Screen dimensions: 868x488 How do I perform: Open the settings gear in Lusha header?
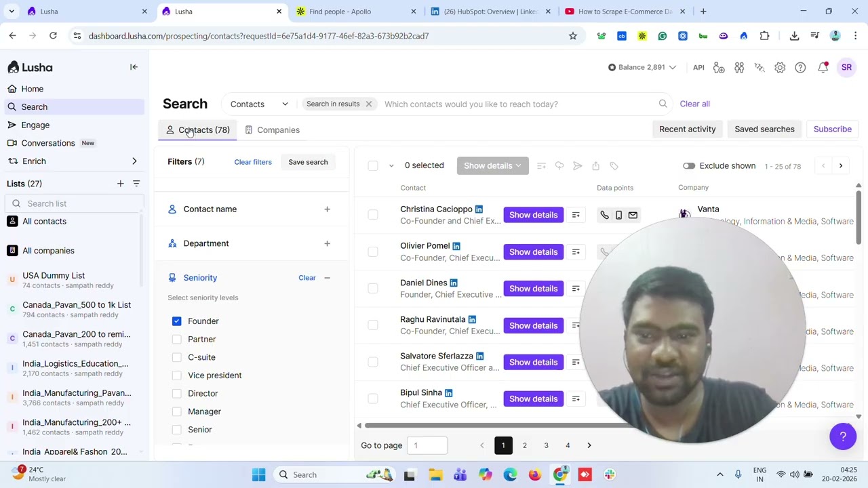point(780,67)
